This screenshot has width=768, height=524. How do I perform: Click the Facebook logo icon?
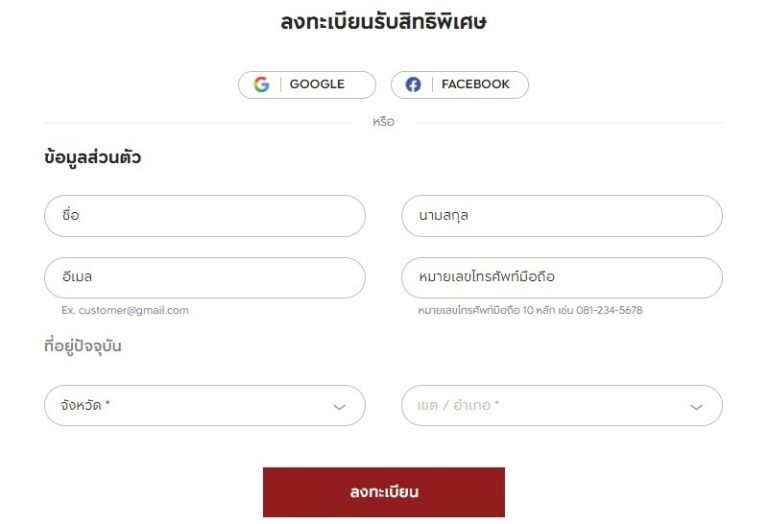413,84
